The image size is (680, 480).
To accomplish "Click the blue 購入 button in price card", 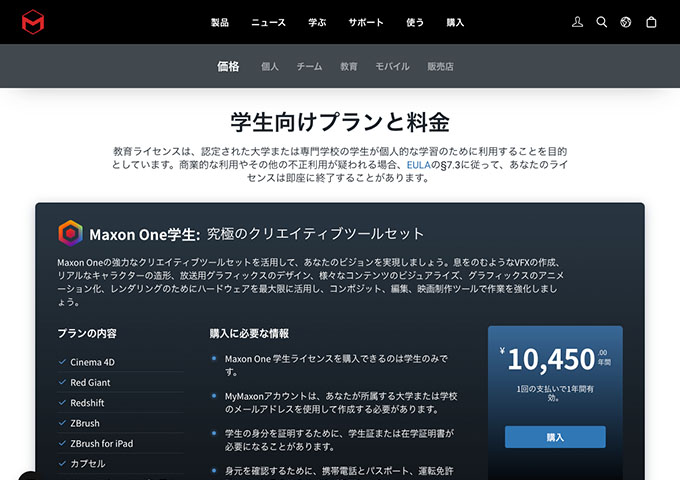I will coord(555,437).
